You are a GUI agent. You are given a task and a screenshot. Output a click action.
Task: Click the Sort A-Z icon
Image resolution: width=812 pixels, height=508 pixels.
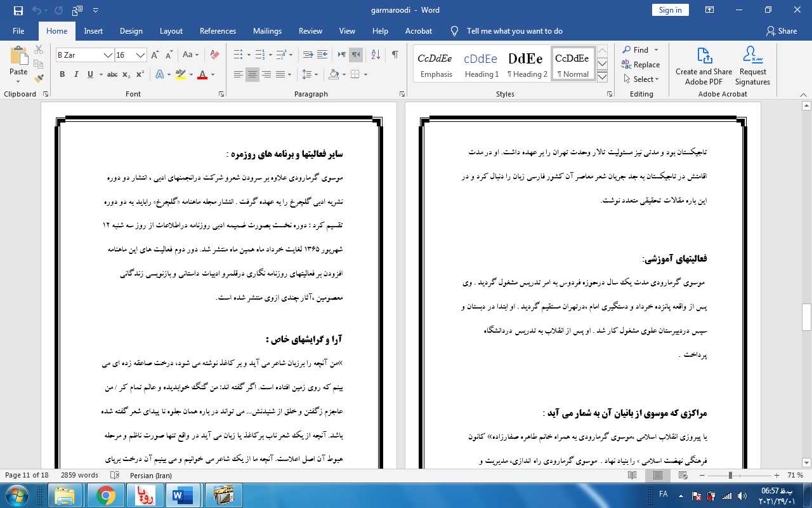point(375,55)
